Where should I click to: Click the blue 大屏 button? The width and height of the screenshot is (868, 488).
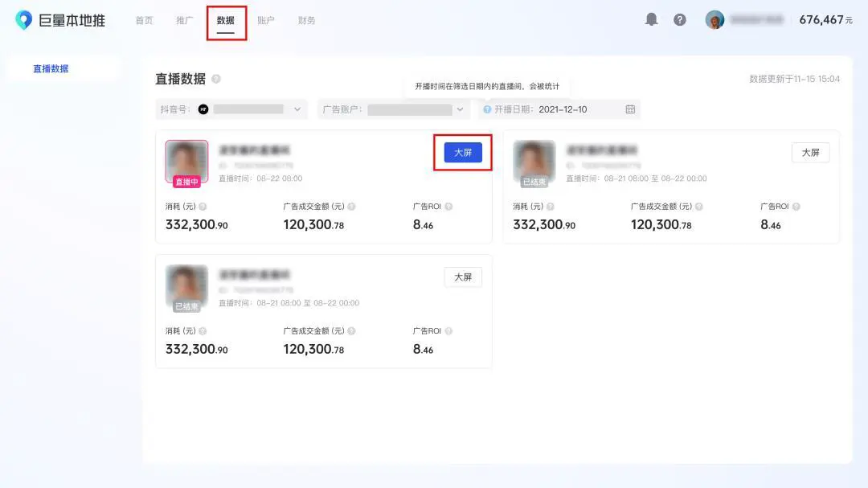pyautogui.click(x=463, y=153)
